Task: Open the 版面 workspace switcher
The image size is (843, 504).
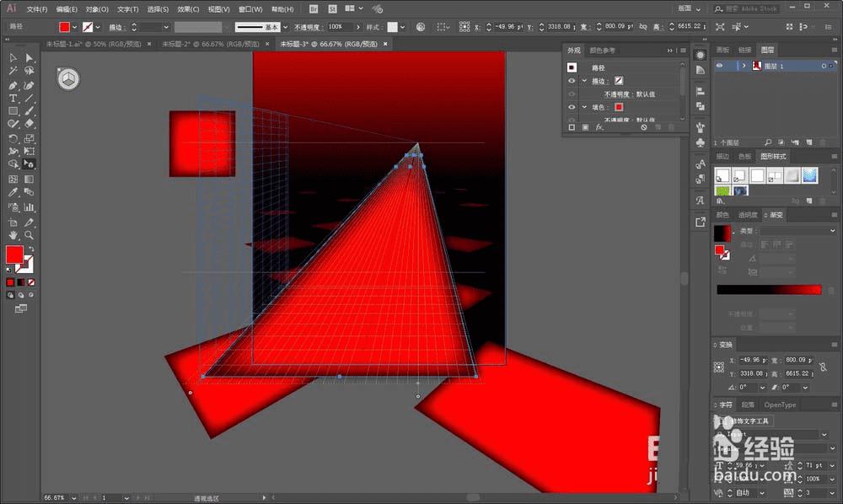Action: (x=690, y=8)
